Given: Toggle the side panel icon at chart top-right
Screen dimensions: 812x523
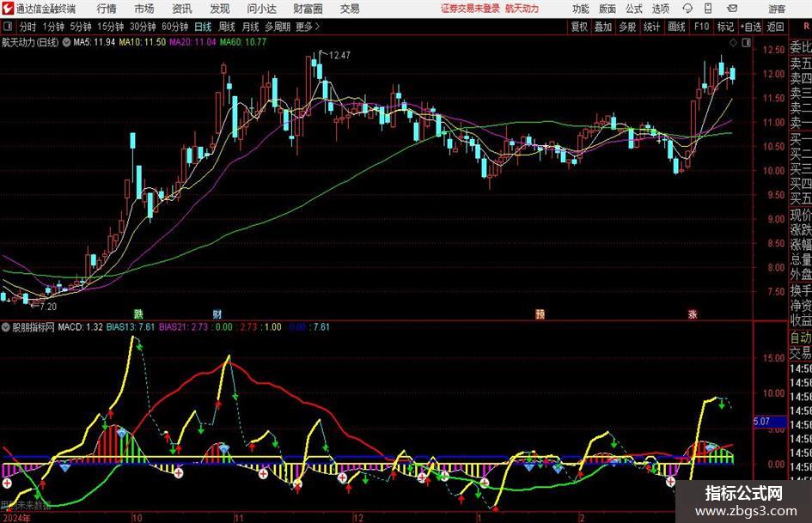Looking at the screenshot, I should click(x=746, y=43).
